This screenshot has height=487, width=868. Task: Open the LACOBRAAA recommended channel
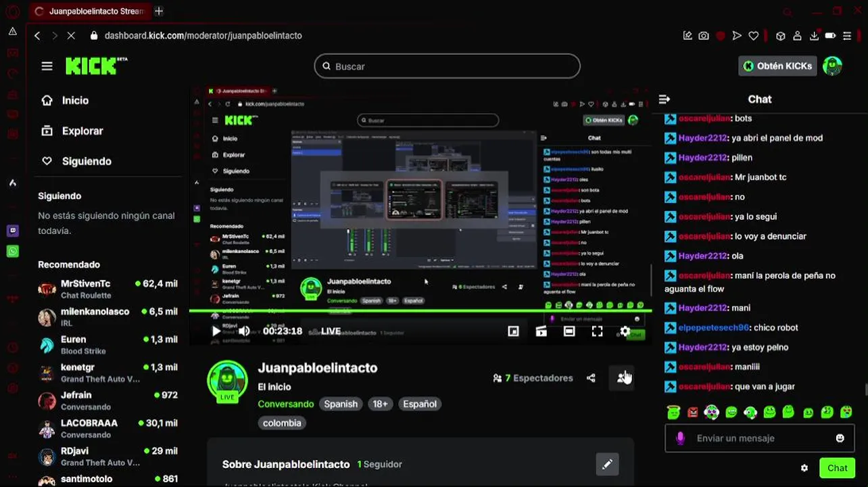[108, 428]
